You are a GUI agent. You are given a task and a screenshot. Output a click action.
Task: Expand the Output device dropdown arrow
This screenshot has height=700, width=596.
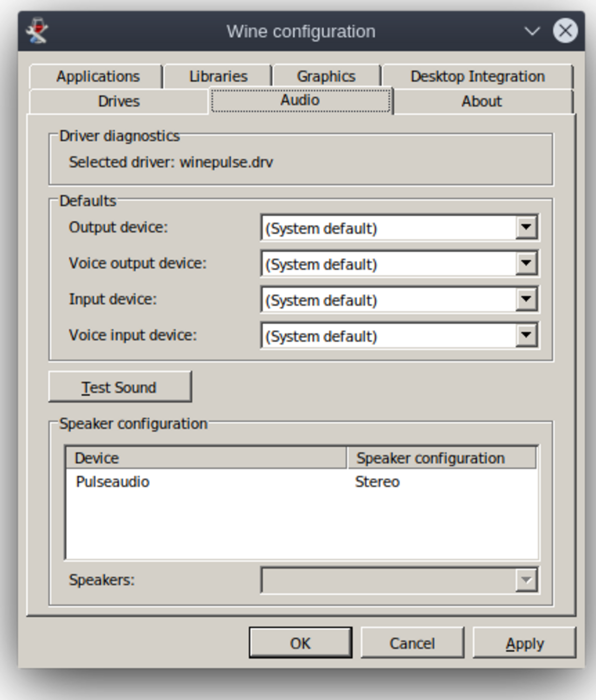coord(526,227)
